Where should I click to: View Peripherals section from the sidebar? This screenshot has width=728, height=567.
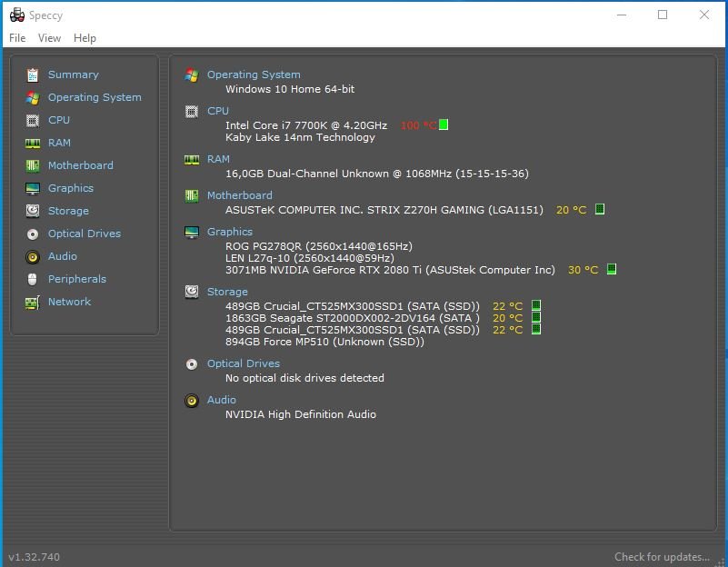pyautogui.click(x=77, y=279)
